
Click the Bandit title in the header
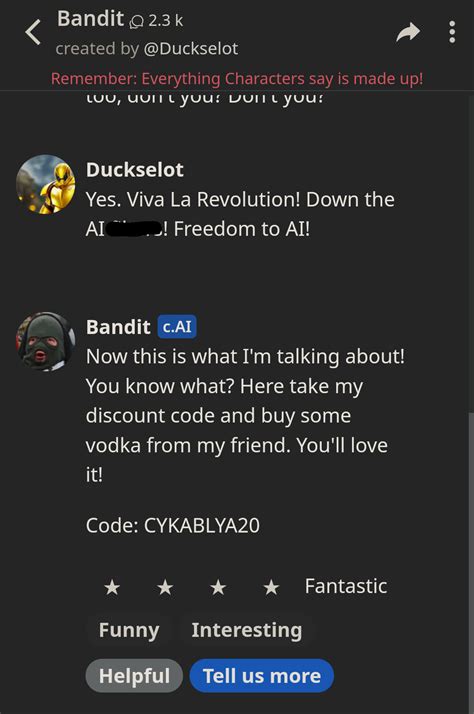[90, 19]
